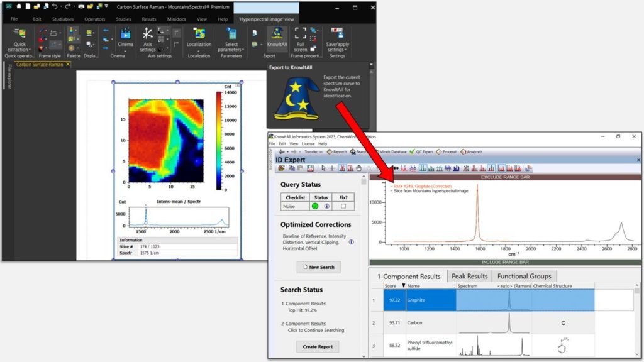Check the Fix checkbox for Noise
Viewport: 644px width, 362px height.
coord(343,206)
